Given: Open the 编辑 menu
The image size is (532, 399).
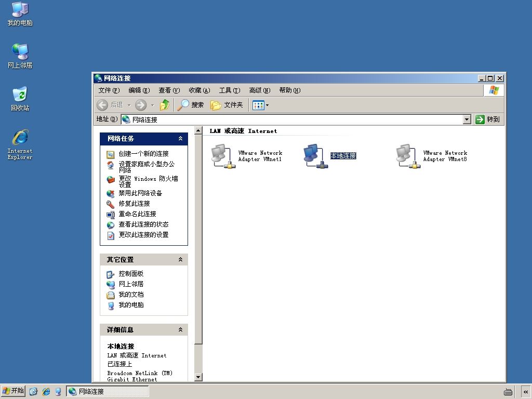Looking at the screenshot, I should click(139, 90).
